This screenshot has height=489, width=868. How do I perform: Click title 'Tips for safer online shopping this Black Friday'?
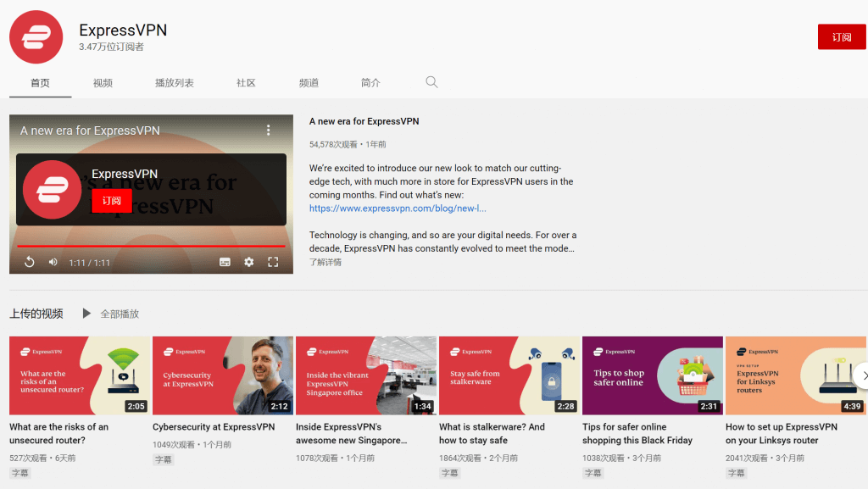[637, 434]
